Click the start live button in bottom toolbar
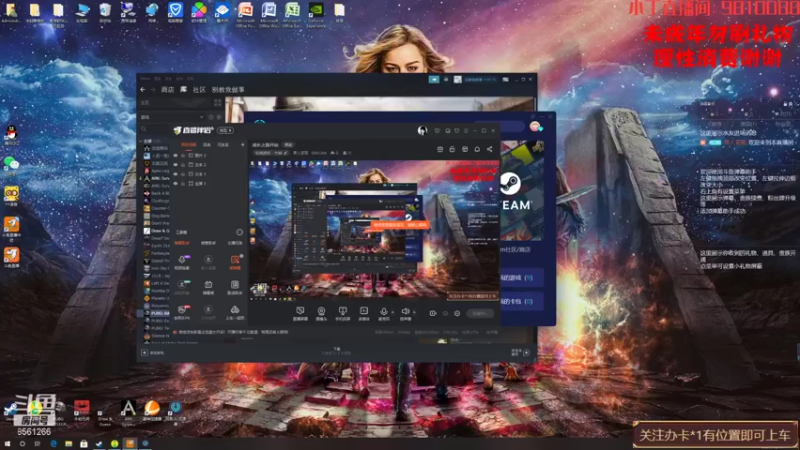Screen dimensions: 800x450 (480, 313)
